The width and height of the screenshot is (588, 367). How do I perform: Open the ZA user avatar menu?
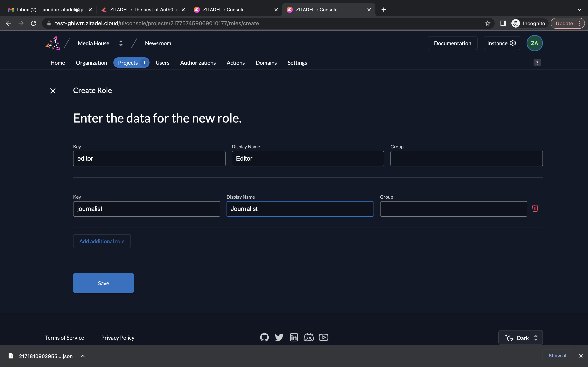click(x=534, y=43)
